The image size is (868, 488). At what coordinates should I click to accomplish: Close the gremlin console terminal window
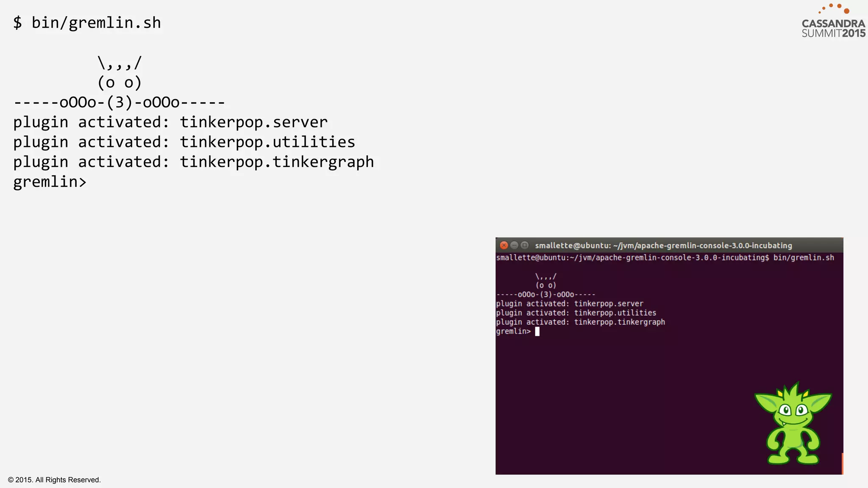504,245
